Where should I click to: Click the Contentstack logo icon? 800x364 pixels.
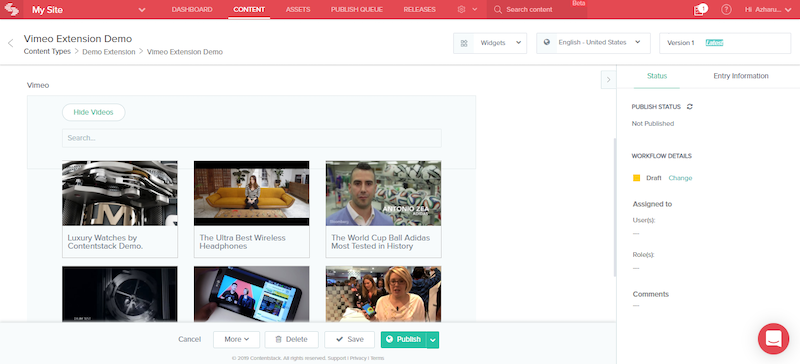(x=11, y=9)
